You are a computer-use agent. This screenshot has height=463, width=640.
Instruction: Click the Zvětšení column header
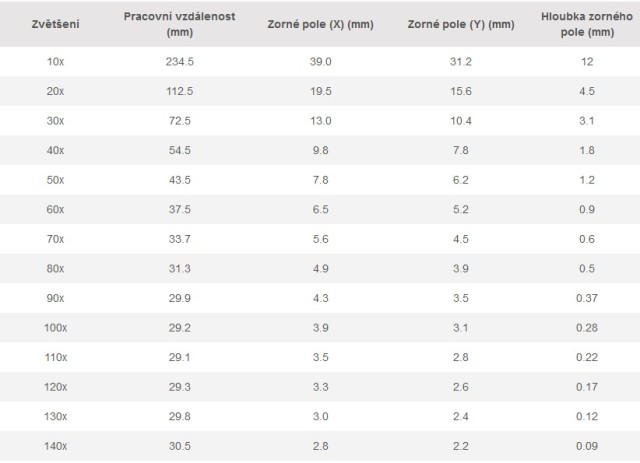(56, 24)
